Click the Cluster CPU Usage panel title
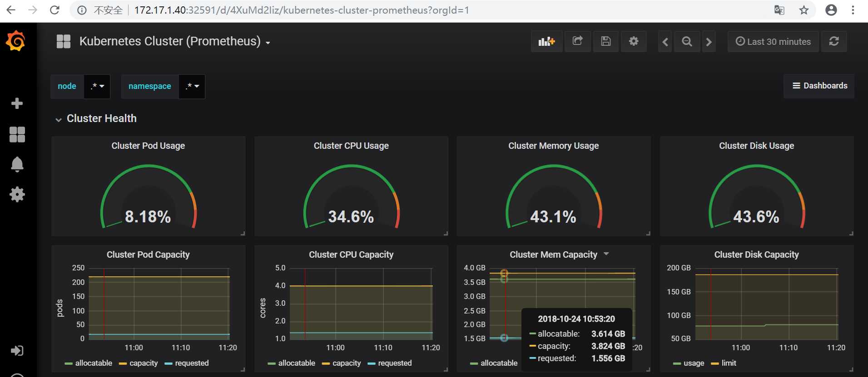Screen dimensions: 868x377 click(x=351, y=146)
